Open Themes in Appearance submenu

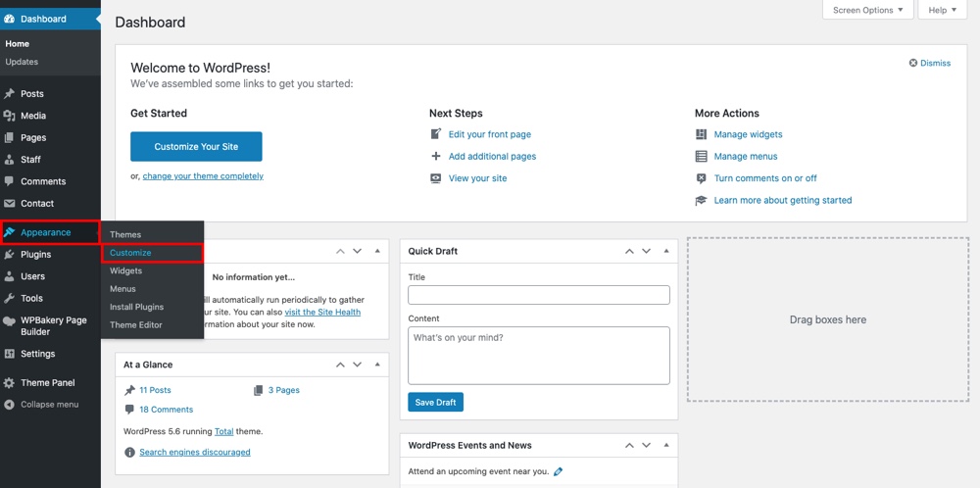point(125,234)
